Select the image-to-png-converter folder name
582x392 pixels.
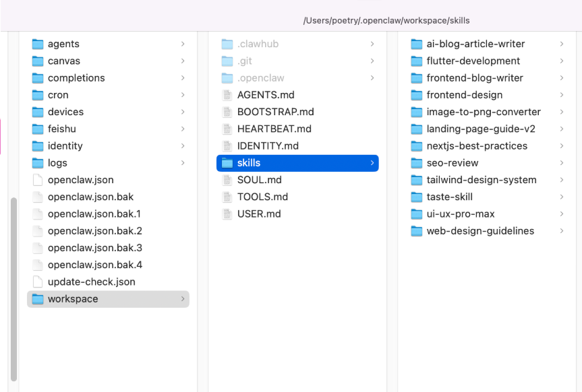(x=484, y=112)
